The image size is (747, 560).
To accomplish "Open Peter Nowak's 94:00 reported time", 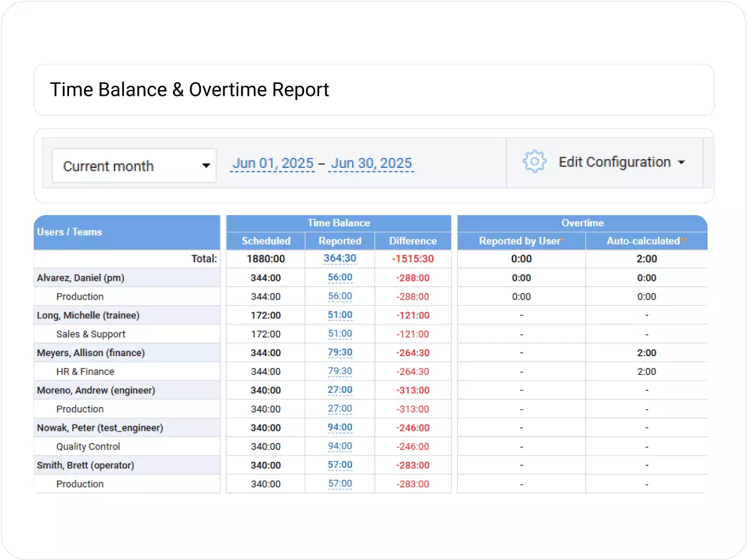I will [340, 428].
